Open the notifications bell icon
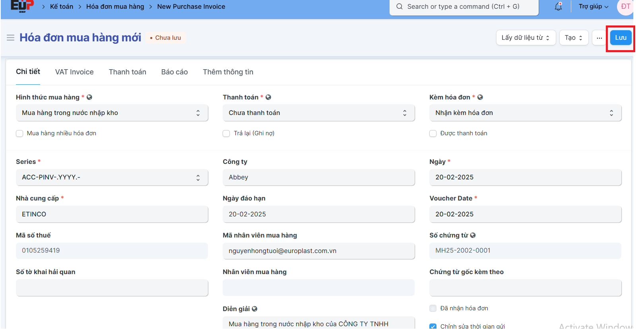Viewport: 644px width, 329px height. 558,6
